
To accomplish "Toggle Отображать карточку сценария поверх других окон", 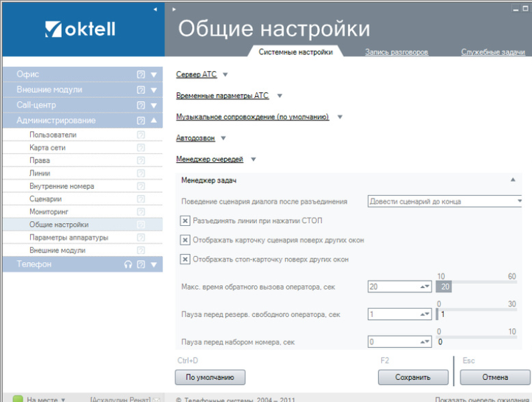I will pyautogui.click(x=185, y=240).
